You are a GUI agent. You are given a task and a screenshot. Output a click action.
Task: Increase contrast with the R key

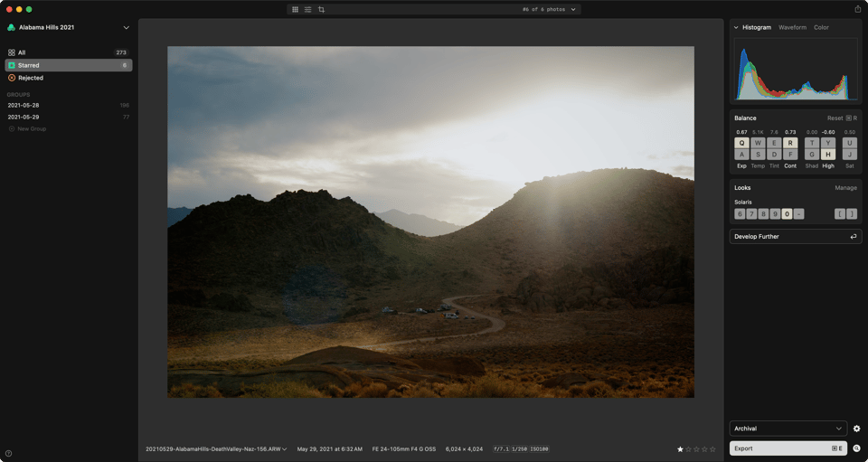tap(790, 143)
